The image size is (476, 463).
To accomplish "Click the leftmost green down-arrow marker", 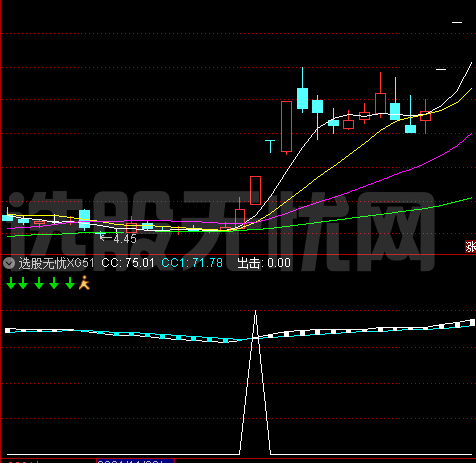I will (x=11, y=283).
